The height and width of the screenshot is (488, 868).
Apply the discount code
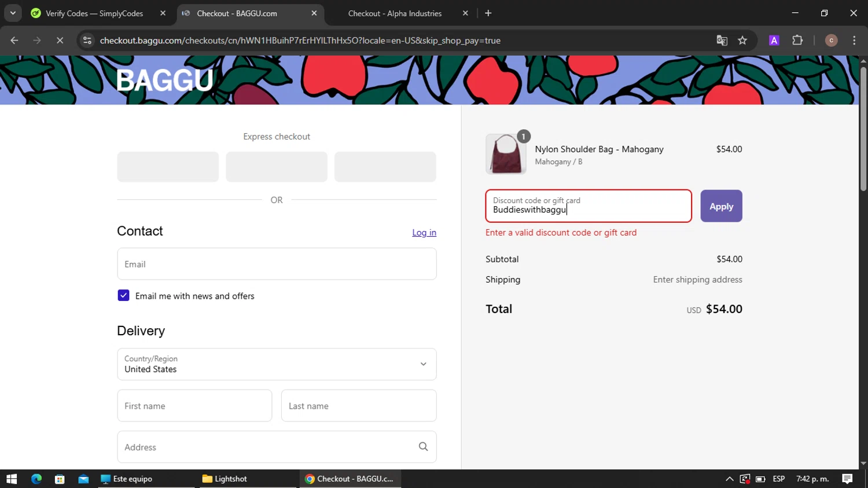pyautogui.click(x=721, y=206)
